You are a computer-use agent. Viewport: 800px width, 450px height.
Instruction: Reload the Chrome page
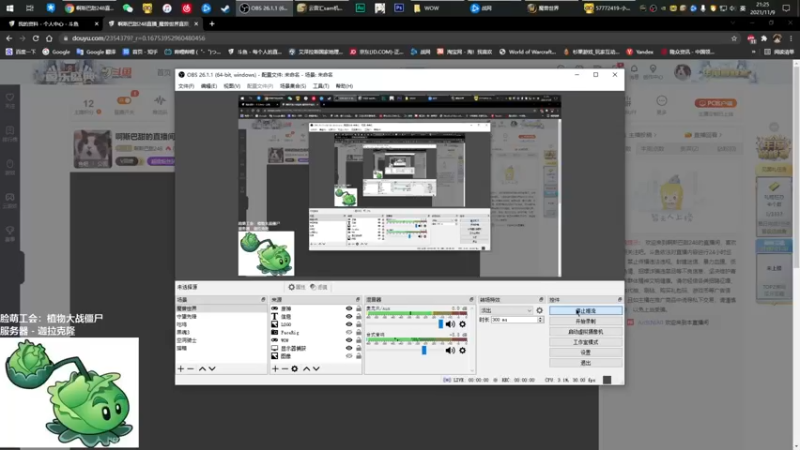click(36, 38)
